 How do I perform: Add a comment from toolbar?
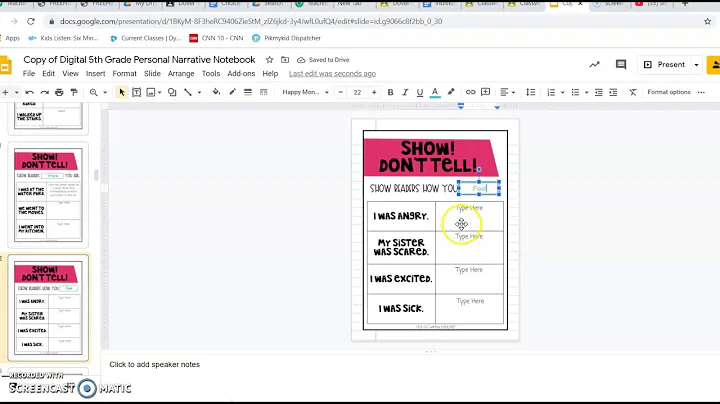pyautogui.click(x=485, y=92)
